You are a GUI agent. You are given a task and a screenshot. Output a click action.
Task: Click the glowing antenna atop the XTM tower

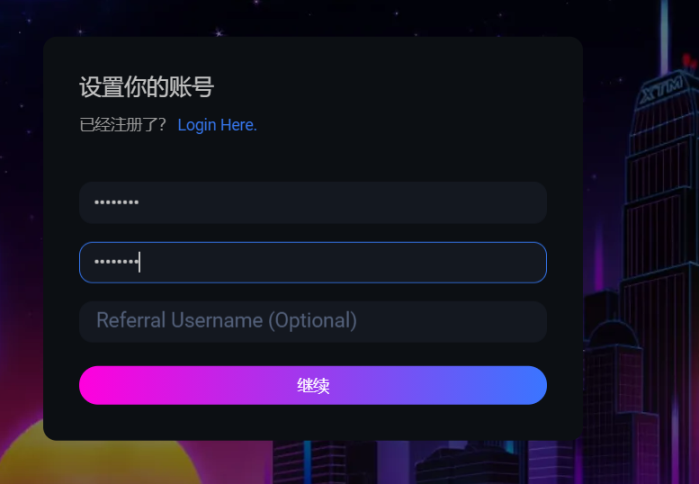tap(664, 36)
